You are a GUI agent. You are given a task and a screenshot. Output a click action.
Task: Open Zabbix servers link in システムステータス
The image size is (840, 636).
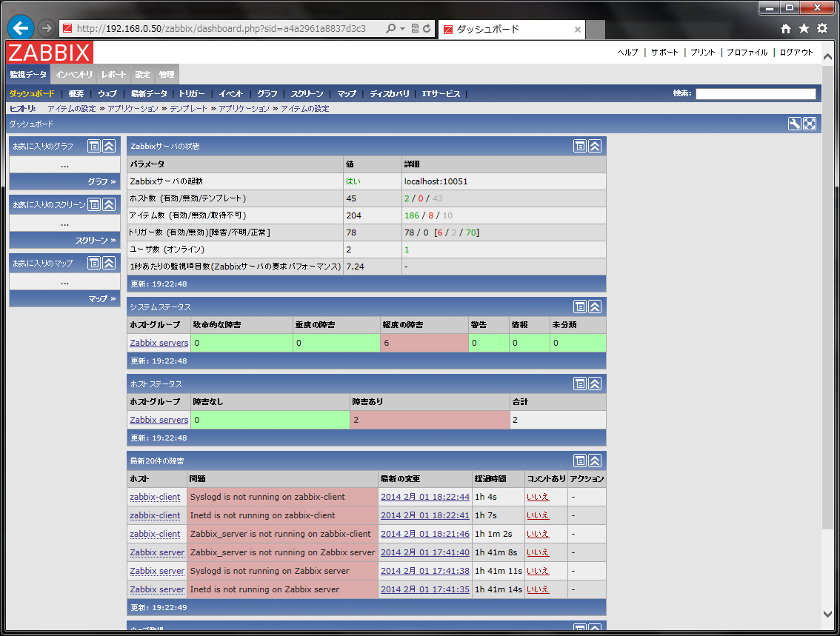(x=159, y=343)
